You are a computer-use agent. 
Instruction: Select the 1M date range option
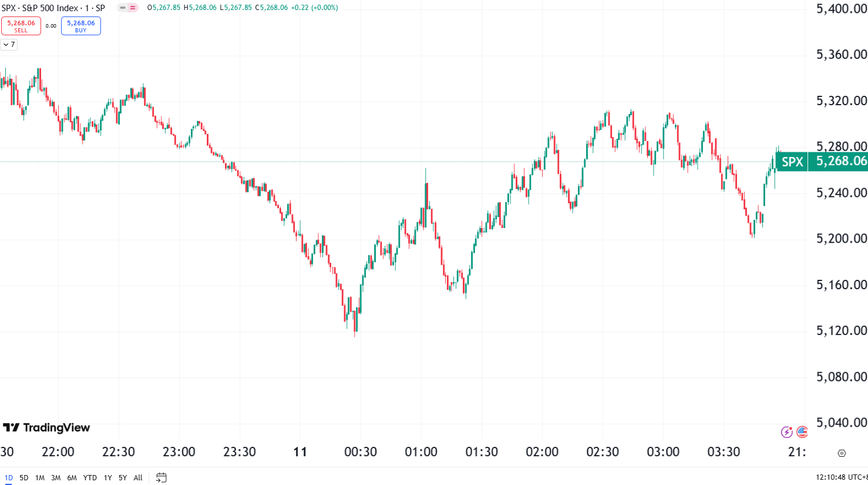click(40, 478)
